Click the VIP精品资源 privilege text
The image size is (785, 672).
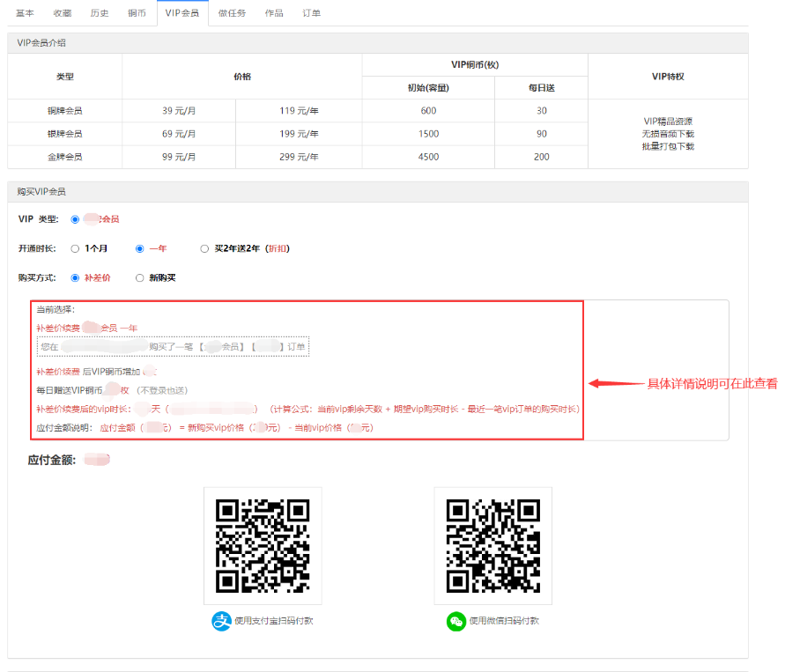[x=668, y=122]
